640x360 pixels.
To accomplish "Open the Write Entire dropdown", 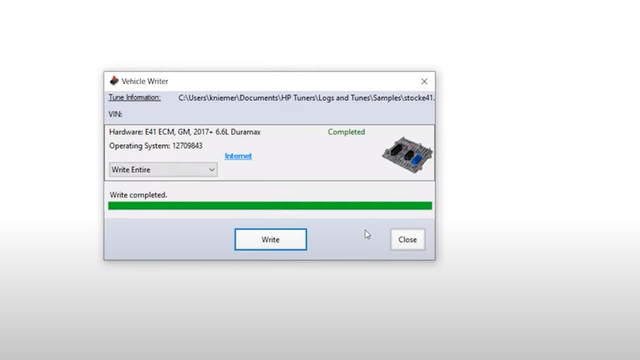I will [163, 170].
